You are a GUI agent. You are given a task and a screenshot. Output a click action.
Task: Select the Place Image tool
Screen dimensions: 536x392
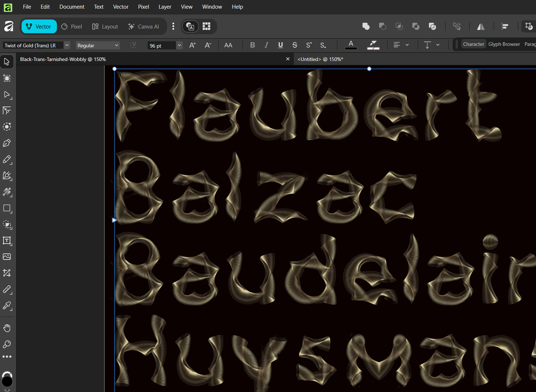7,257
